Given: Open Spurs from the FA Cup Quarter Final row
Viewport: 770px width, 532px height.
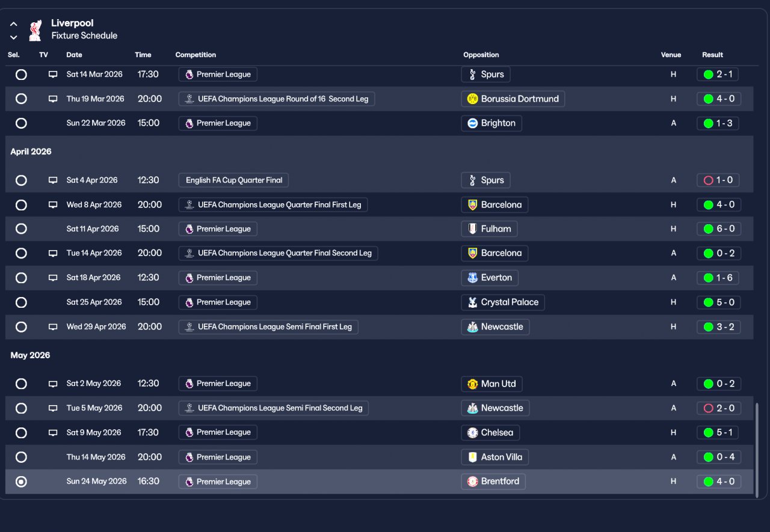Looking at the screenshot, I should click(486, 180).
